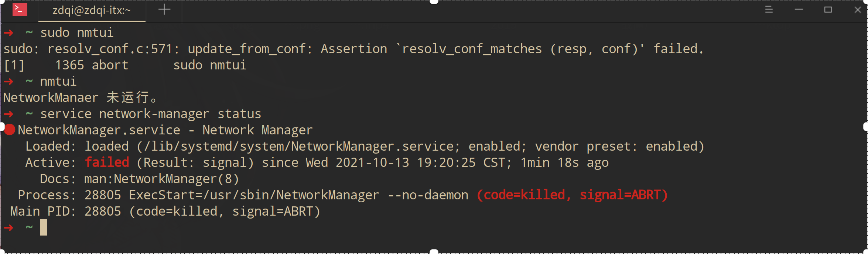
Task: Click the 'resolv_conf.c:571' error source text
Action: (x=110, y=49)
